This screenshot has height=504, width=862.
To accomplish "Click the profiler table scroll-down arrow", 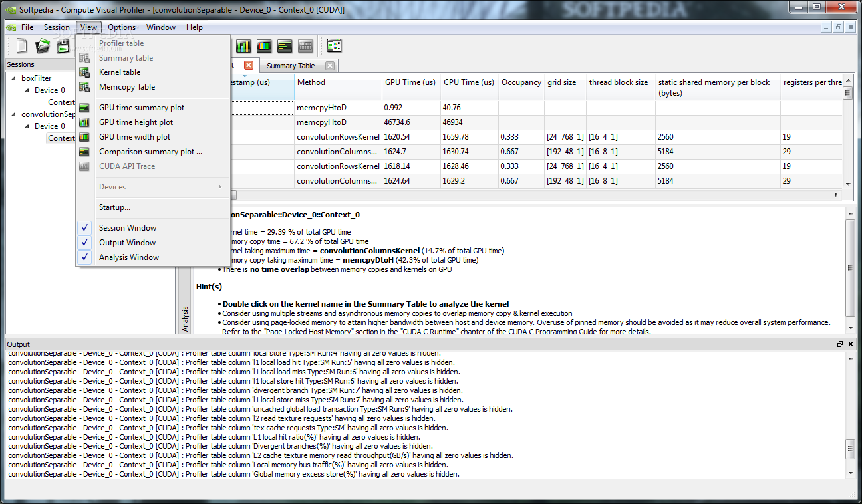I will (847, 184).
